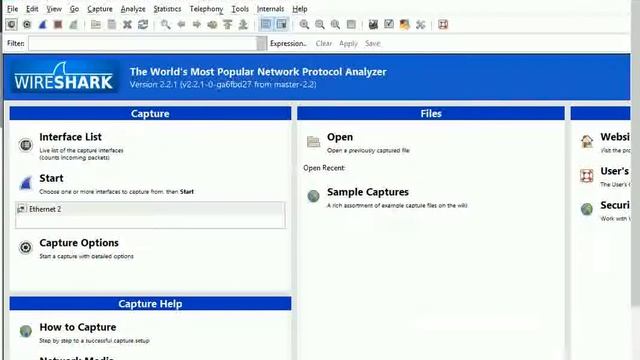Toggle auto scroll in live capture

pyautogui.click(x=282, y=24)
